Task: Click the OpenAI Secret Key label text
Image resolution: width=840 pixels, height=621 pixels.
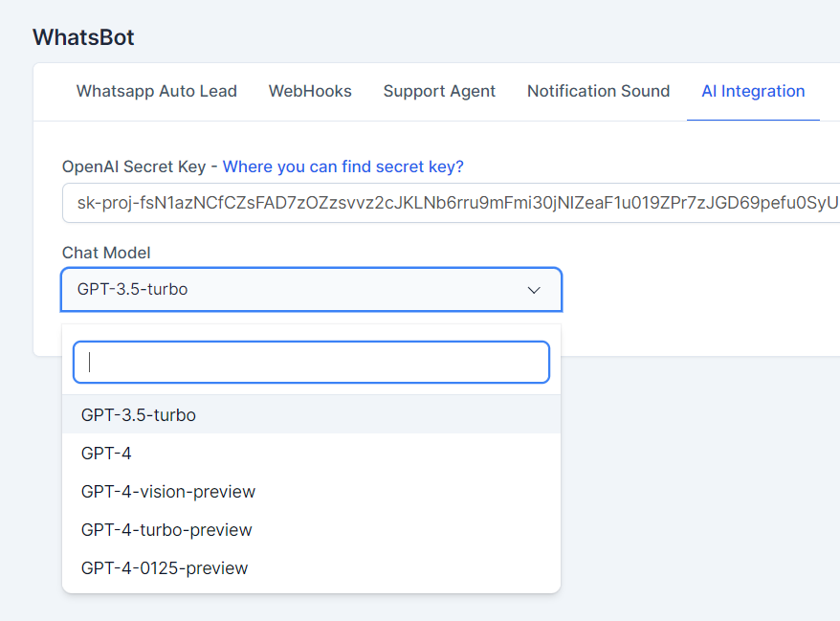Action: pyautogui.click(x=133, y=166)
